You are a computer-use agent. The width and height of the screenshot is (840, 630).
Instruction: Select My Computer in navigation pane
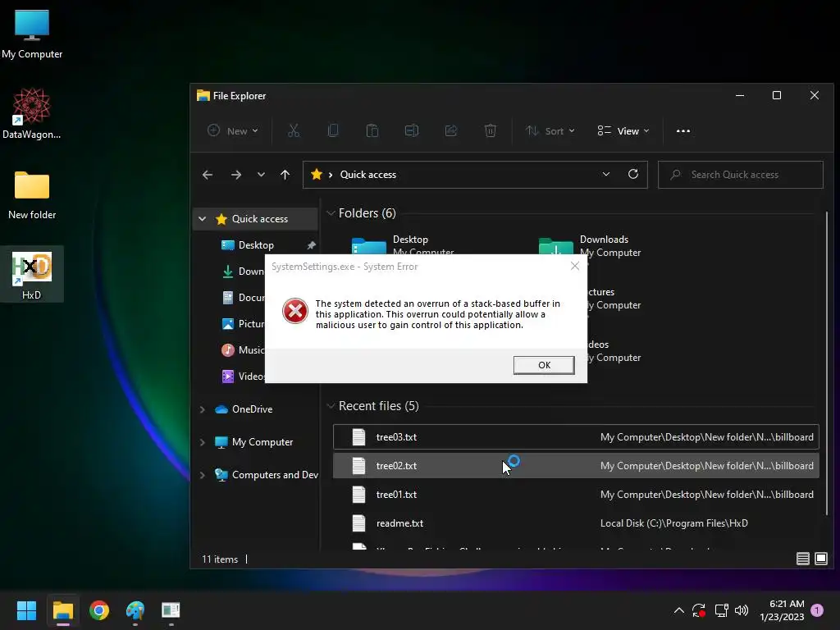pos(262,442)
